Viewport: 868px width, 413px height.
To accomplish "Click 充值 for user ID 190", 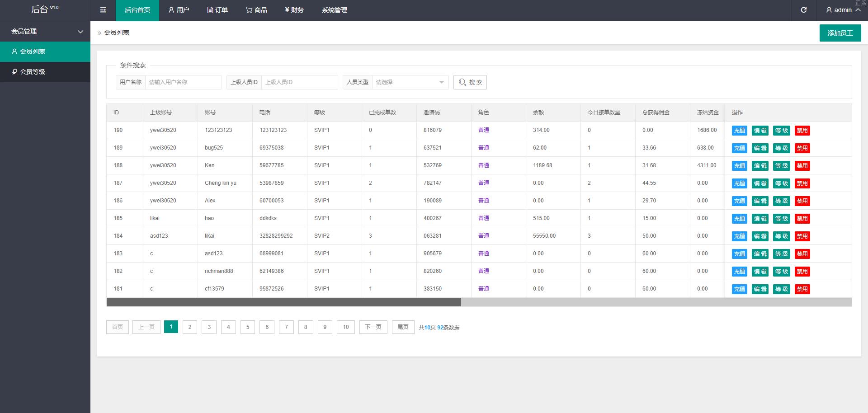I will coord(739,131).
